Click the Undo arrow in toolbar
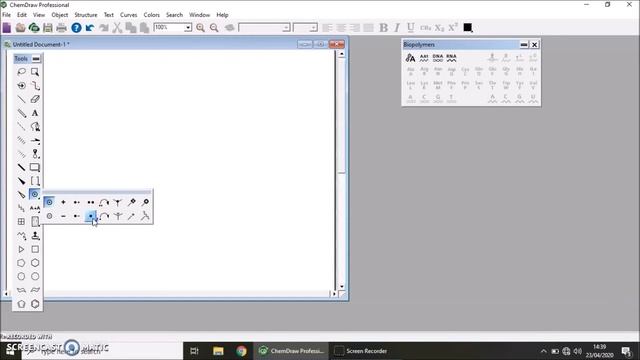 click(x=90, y=28)
